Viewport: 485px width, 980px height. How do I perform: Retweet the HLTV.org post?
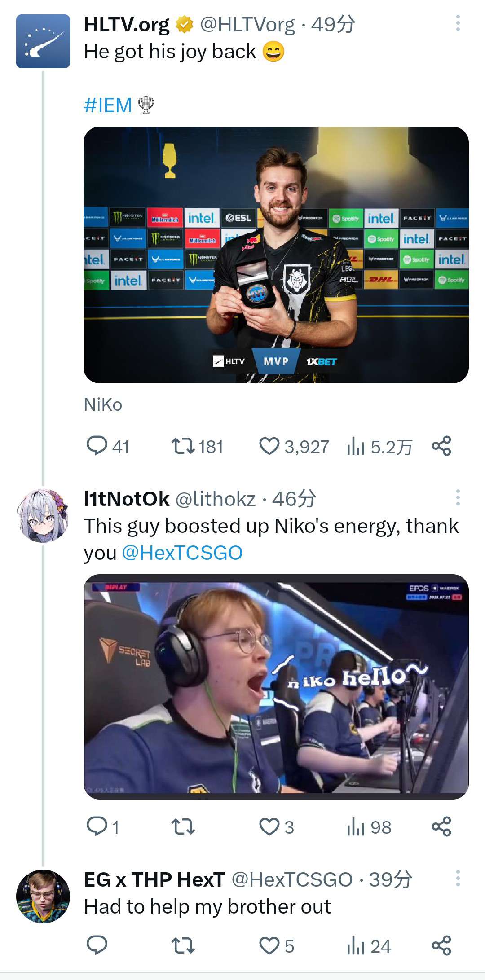(183, 447)
